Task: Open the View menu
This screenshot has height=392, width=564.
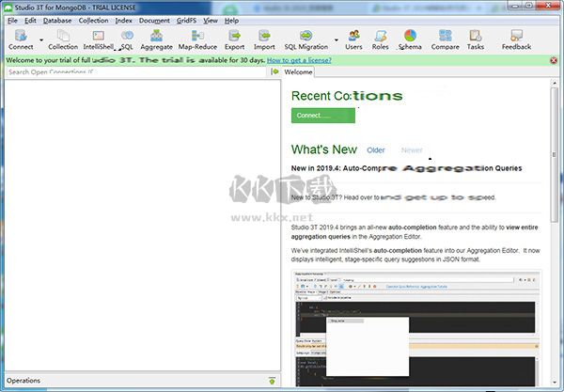Action: (211, 21)
